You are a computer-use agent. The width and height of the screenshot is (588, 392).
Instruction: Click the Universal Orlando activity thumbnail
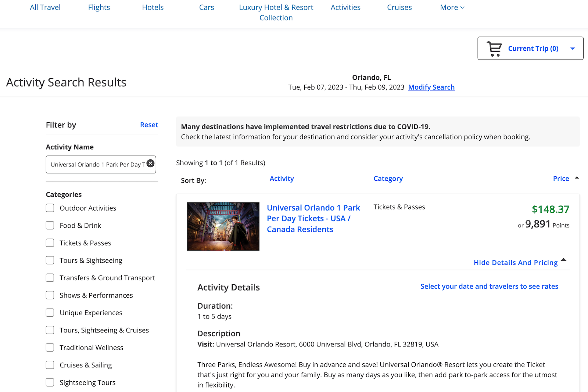(x=223, y=226)
